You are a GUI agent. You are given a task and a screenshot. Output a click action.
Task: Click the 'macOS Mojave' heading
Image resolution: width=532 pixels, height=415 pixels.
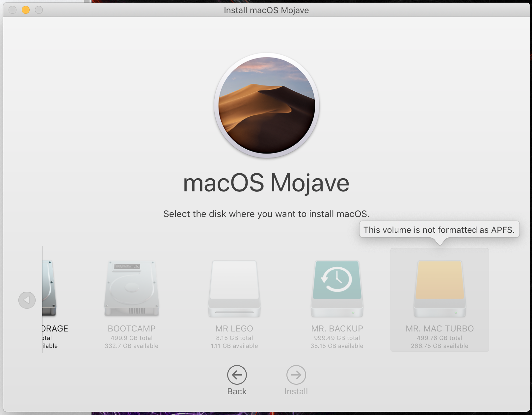(266, 183)
